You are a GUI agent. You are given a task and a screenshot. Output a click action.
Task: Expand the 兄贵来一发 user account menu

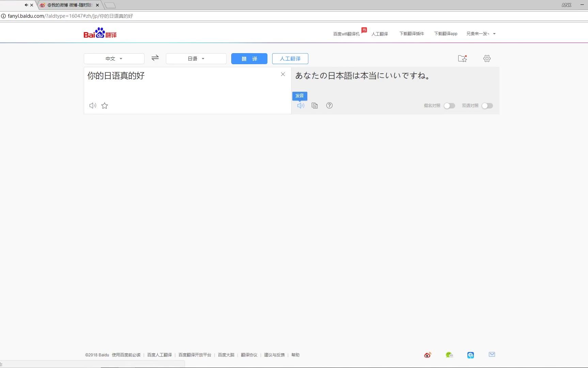click(481, 34)
